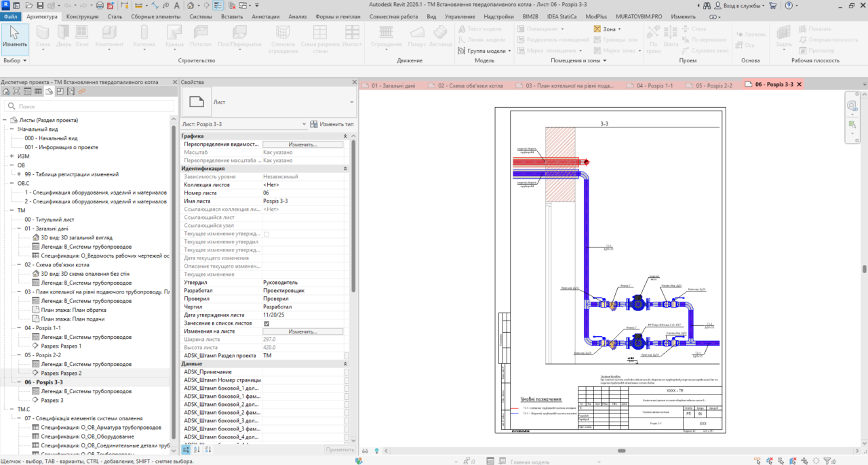Viewport: 868px width, 465px height.
Task: Toggle checkbox beside ADSK_Примечание parameter
Action: coord(347,371)
